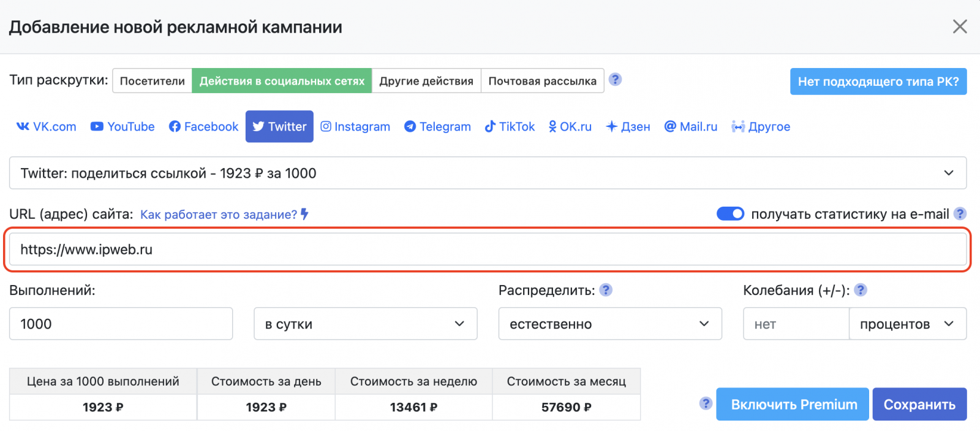Viewport: 980px width, 431px height.
Task: Select the VK.com social network
Action: [x=47, y=127]
